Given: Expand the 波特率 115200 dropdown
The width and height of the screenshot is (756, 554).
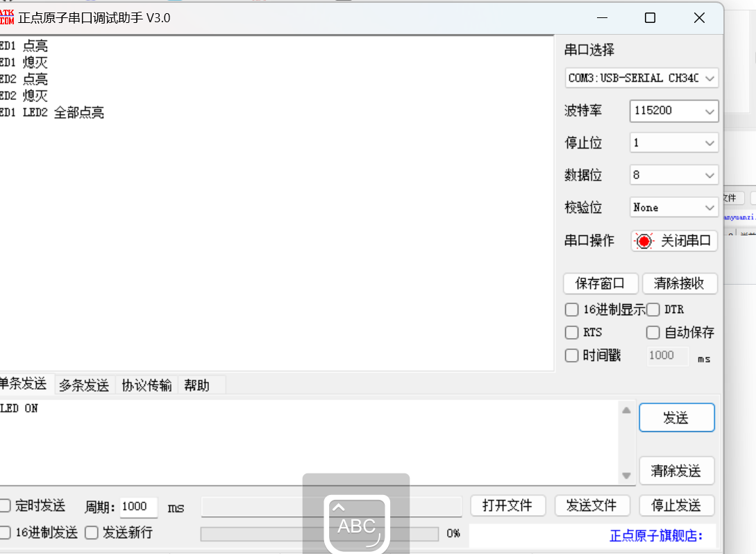Looking at the screenshot, I should click(674, 110).
